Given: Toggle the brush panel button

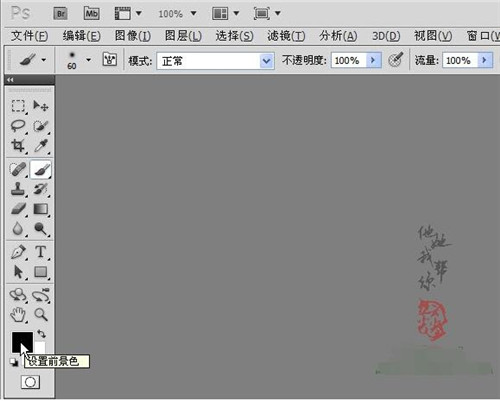Looking at the screenshot, I should coord(109,60).
